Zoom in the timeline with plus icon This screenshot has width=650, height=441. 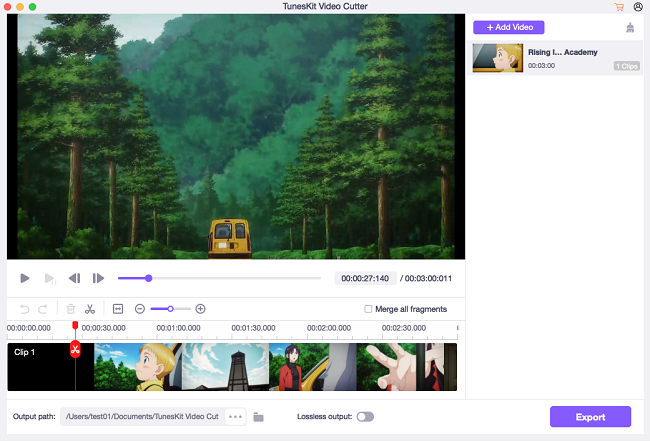click(200, 309)
